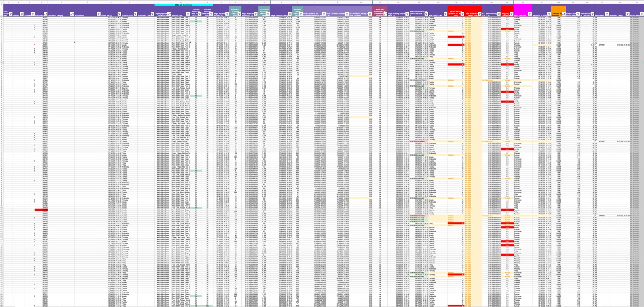Open filter dropdown for Stage: Proctored Testing column

pyautogui.click(x=290, y=14)
